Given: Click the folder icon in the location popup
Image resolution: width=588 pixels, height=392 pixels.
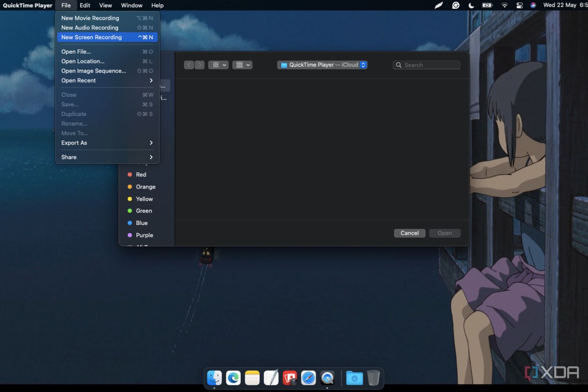Looking at the screenshot, I should click(x=284, y=65).
